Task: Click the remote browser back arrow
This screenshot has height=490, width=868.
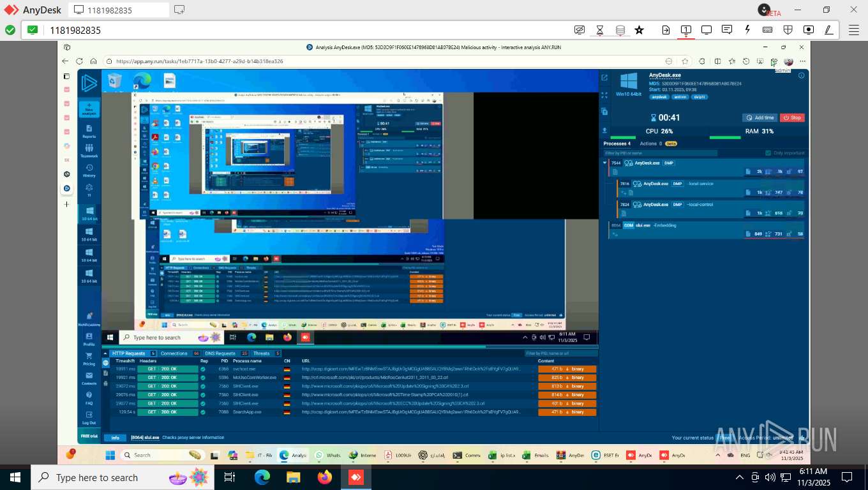Action: [65, 61]
